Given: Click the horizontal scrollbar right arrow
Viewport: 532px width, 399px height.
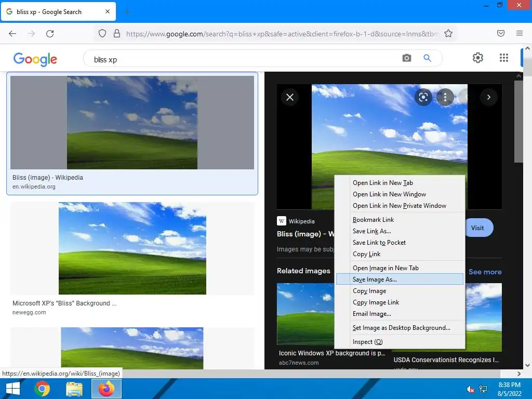Looking at the screenshot, I should coord(519,374).
